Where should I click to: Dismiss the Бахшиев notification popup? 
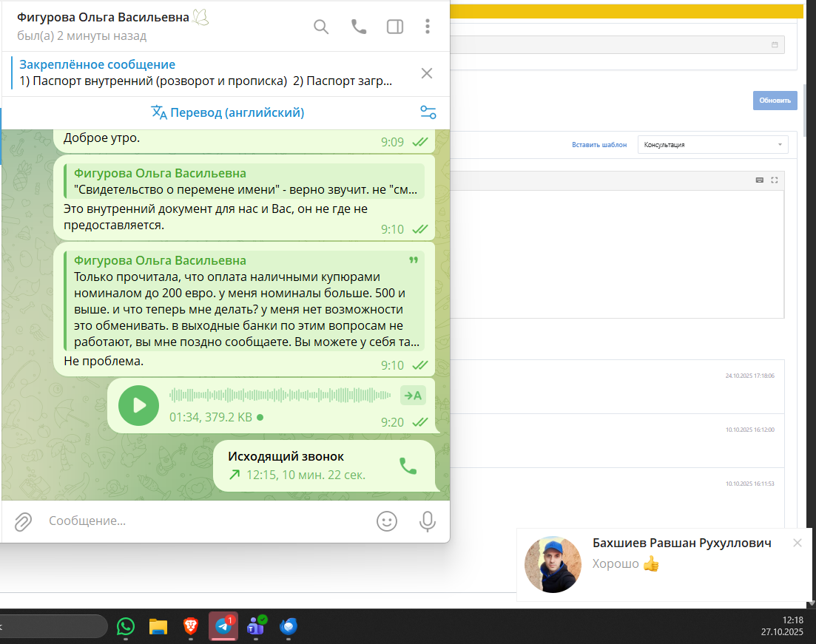(798, 543)
